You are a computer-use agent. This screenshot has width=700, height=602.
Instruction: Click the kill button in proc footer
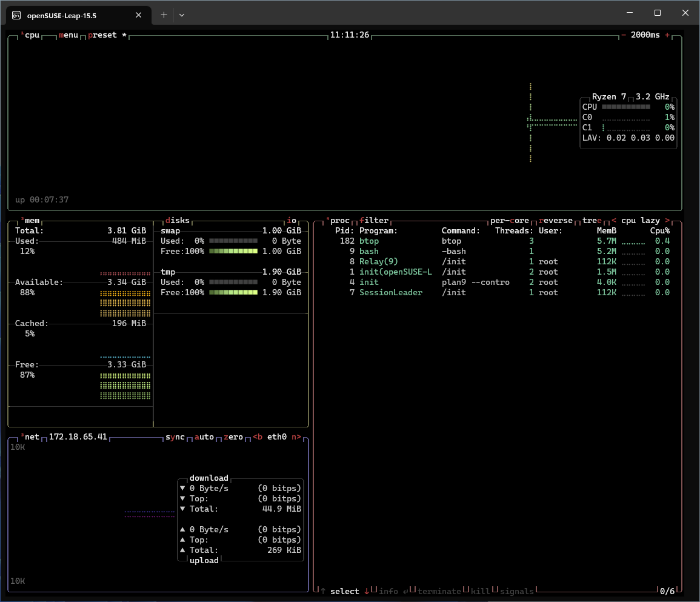[481, 591]
